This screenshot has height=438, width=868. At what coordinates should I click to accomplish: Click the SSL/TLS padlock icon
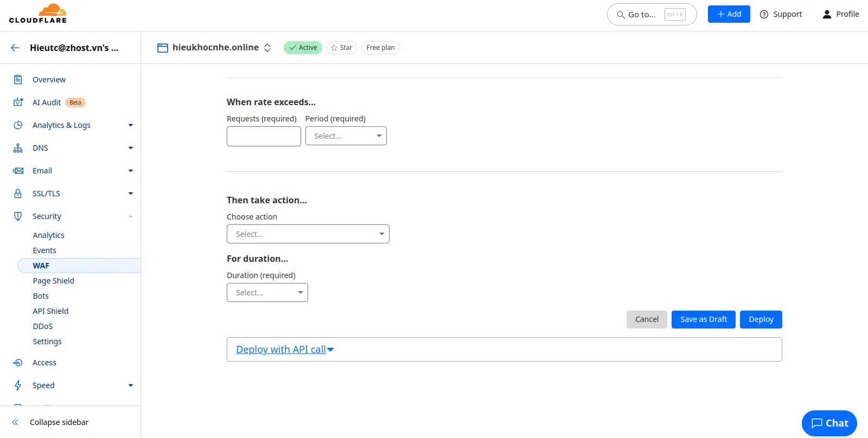tap(18, 194)
